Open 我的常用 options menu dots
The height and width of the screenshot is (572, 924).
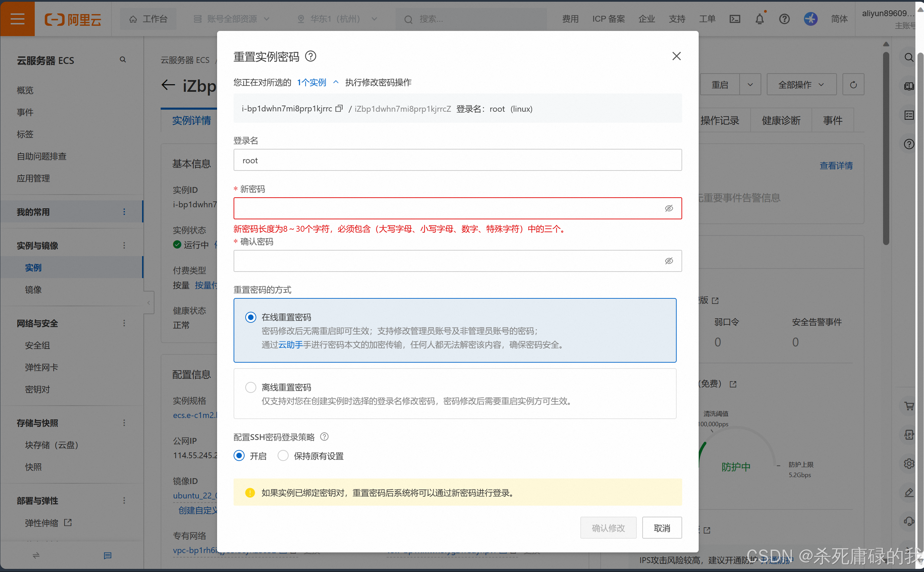pyautogui.click(x=124, y=212)
